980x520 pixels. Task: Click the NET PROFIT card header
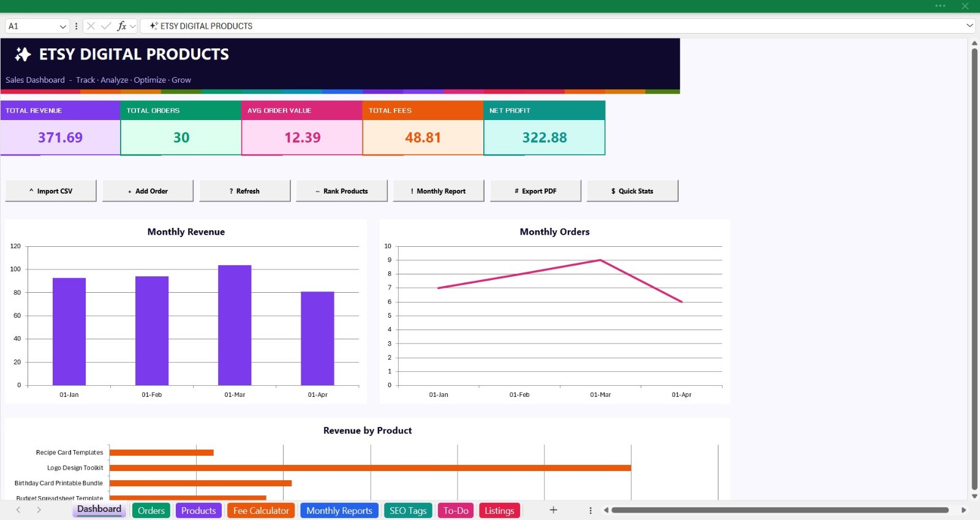pos(545,110)
